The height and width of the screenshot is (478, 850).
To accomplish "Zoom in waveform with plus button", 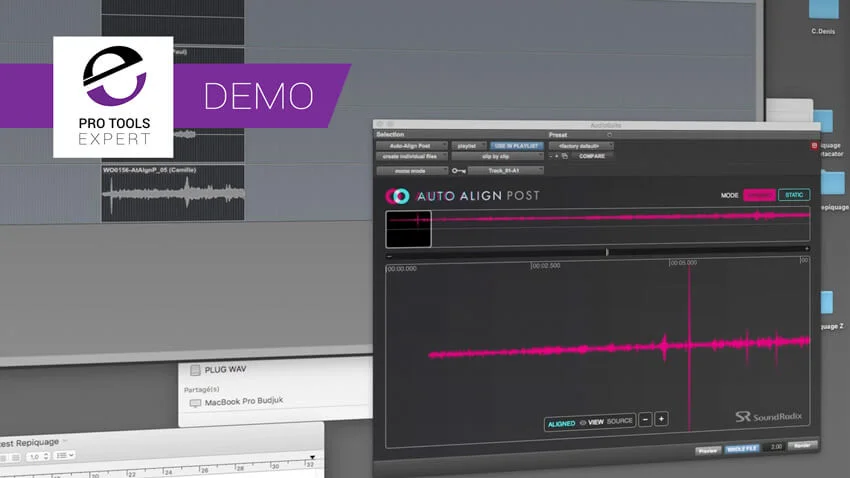I will point(661,419).
